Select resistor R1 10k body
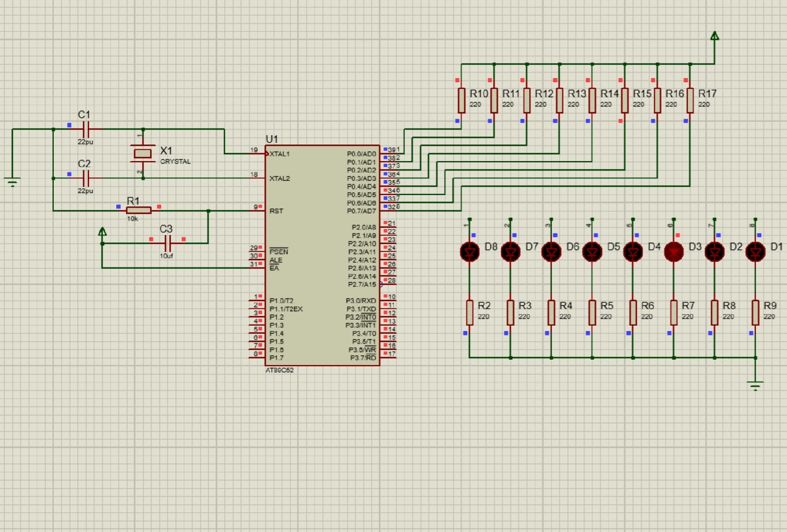 pyautogui.click(x=138, y=211)
